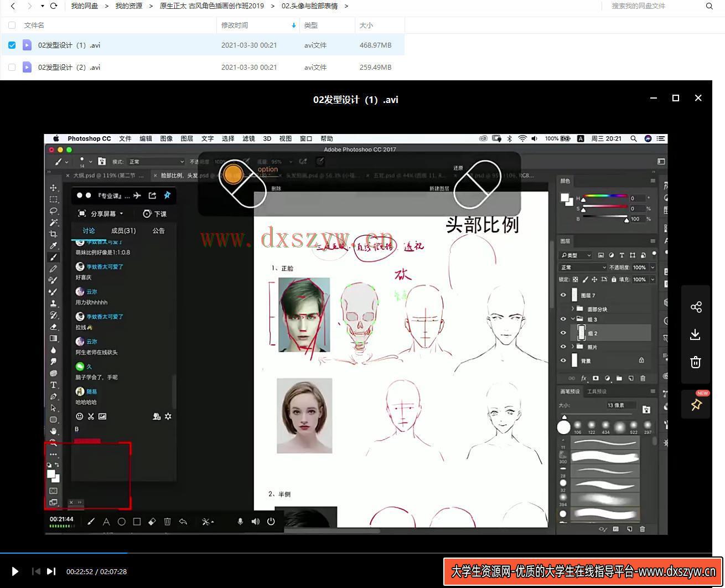Switch to the 工具预设 tab
Viewport: 725px width, 588px height.
click(597, 391)
